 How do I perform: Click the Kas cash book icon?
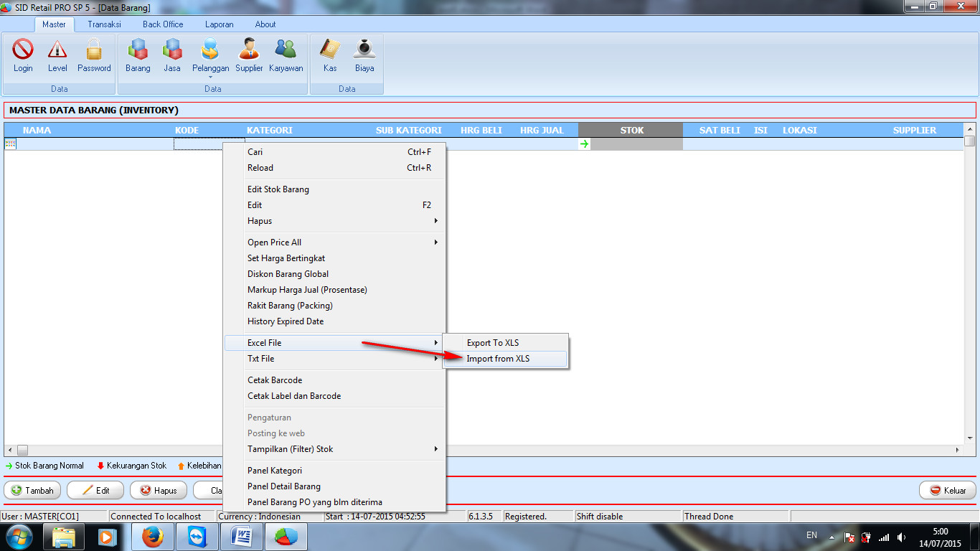pos(330,50)
